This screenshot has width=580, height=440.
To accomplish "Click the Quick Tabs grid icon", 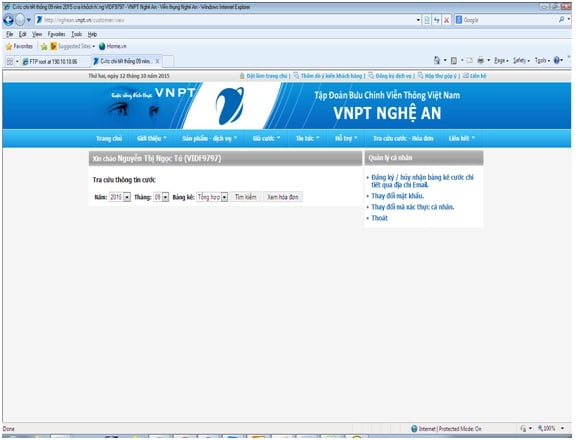I will click(10, 61).
